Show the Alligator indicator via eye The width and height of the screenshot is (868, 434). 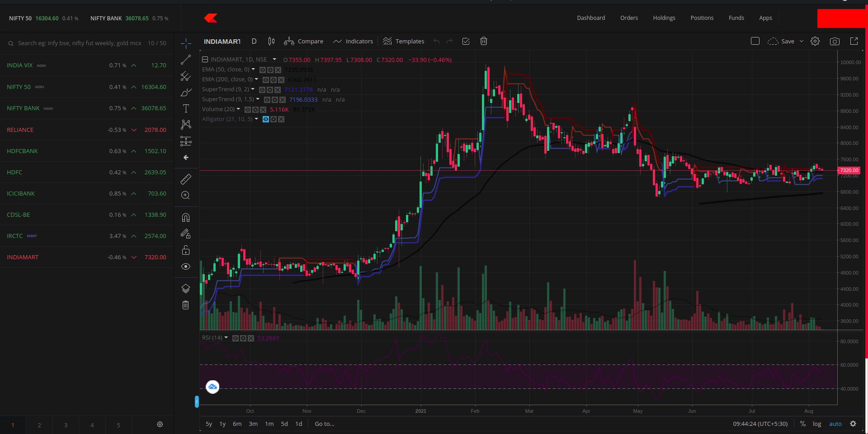[266, 119]
